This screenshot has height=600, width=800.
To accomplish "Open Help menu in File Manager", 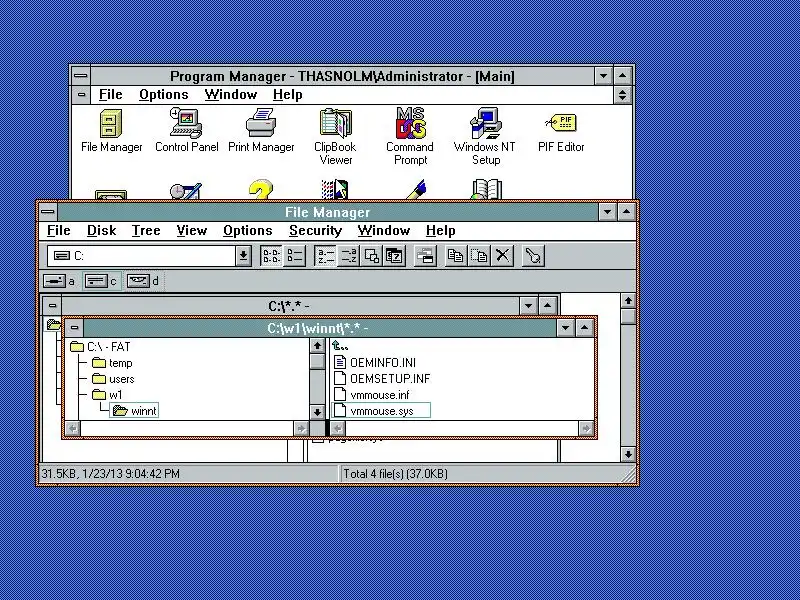I will tap(441, 231).
